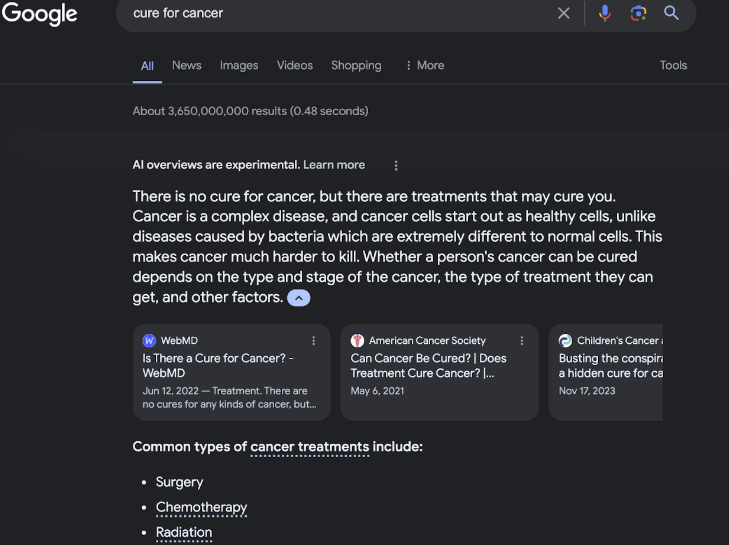Click the Chemotherapy link in the list
729x545 pixels.
tap(201, 507)
